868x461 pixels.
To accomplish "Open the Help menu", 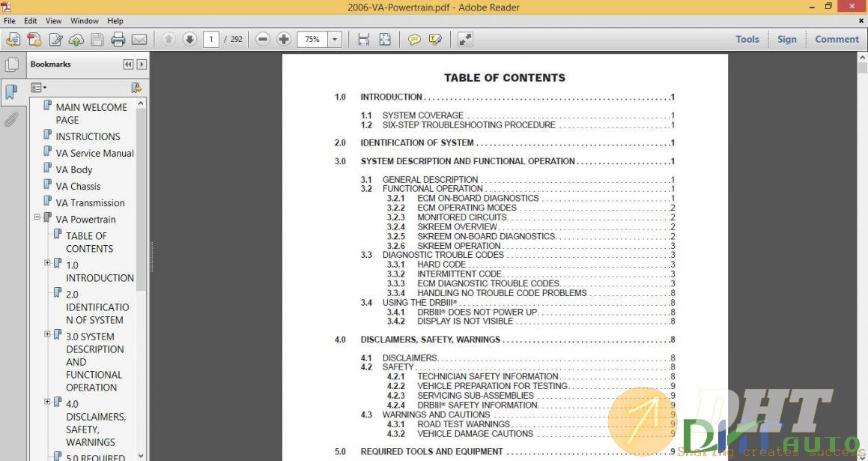I will coord(115,20).
